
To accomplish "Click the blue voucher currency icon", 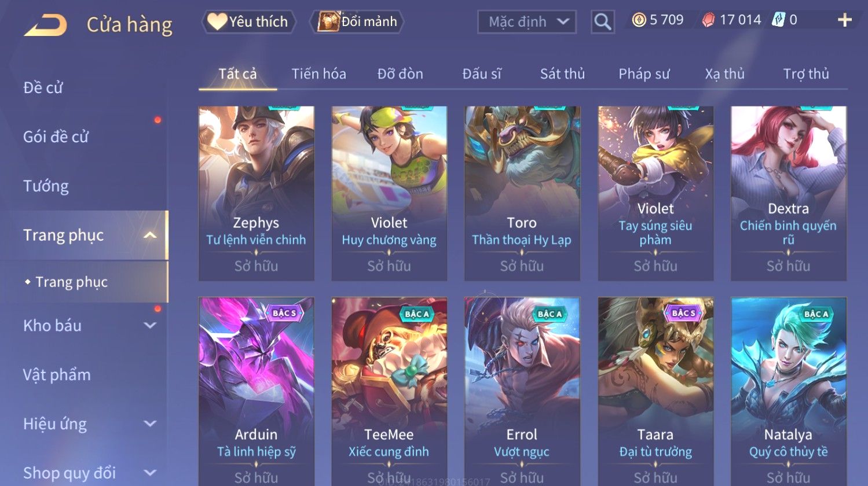I will pos(778,20).
